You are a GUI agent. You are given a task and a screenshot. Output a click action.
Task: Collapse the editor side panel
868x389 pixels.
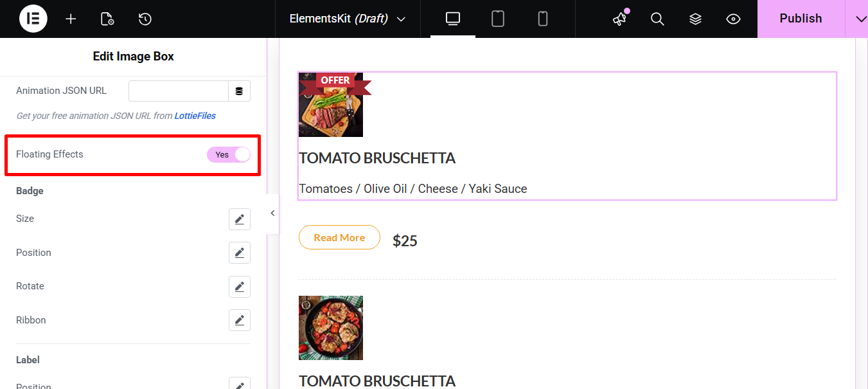point(272,213)
